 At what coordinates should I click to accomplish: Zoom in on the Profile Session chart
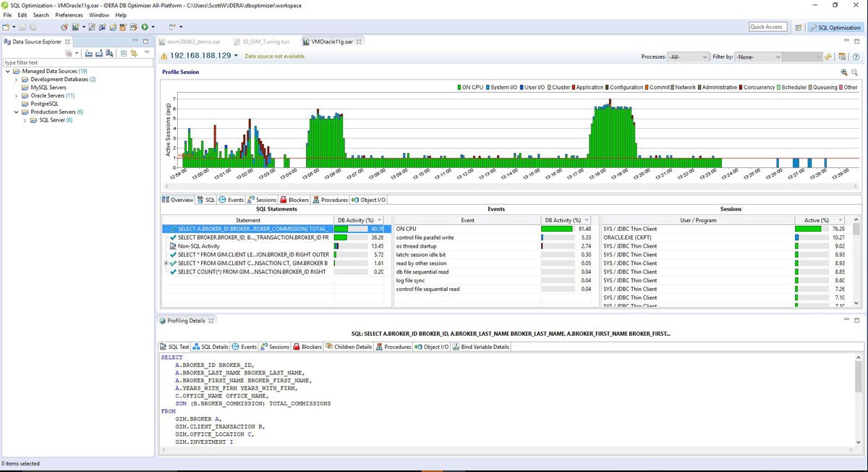(843, 72)
